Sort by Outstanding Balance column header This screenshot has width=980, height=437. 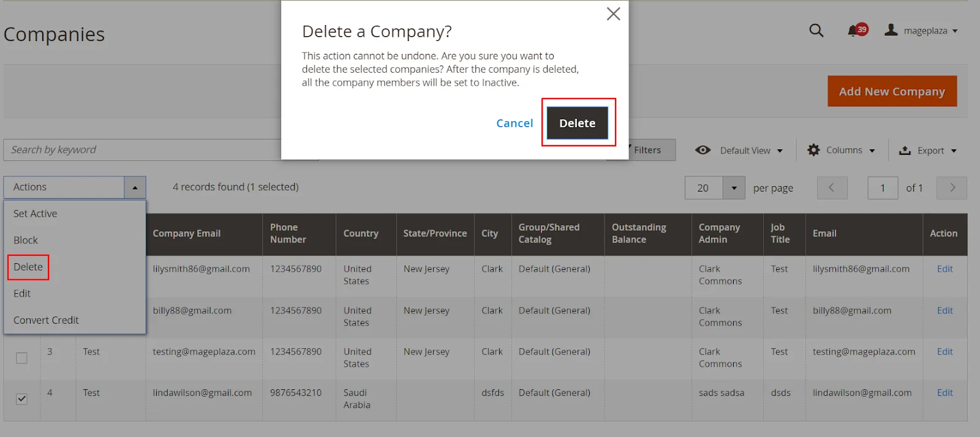(x=647, y=234)
